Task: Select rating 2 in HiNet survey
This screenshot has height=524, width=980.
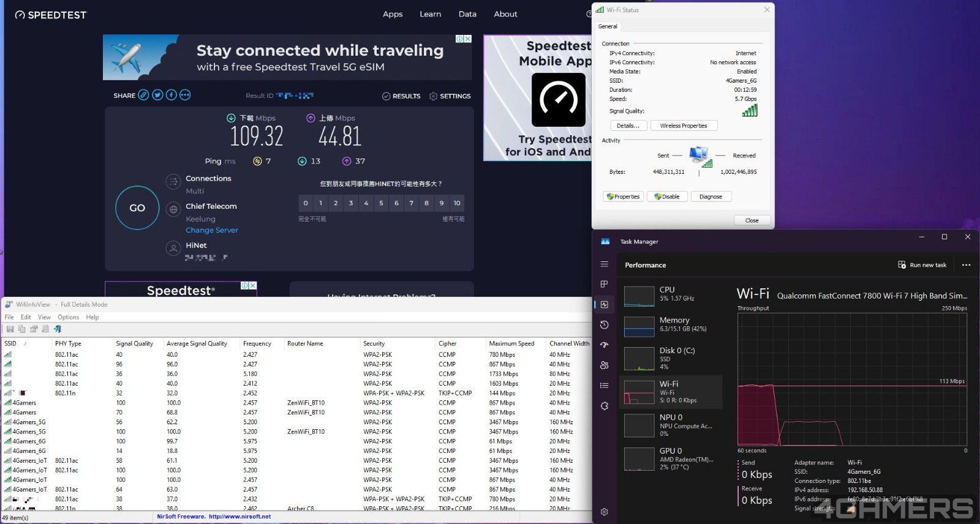Action: click(336, 203)
